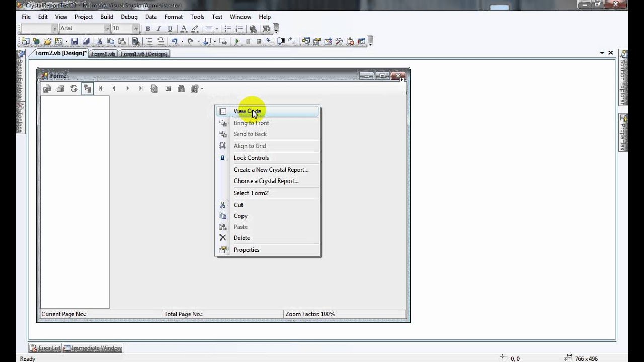The image size is (644, 362).
Task: Toggle the Group Tree button in viewer
Action: tap(87, 88)
